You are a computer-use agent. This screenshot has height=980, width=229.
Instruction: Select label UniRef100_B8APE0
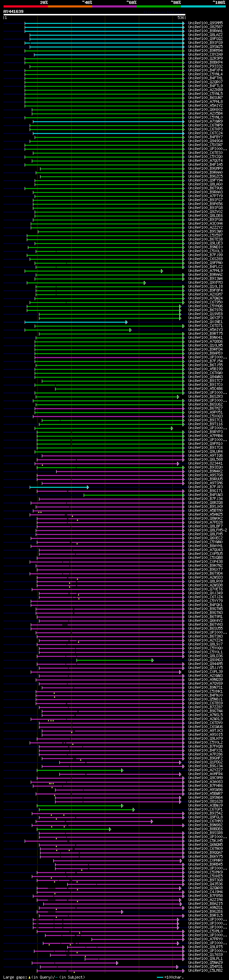(205, 353)
